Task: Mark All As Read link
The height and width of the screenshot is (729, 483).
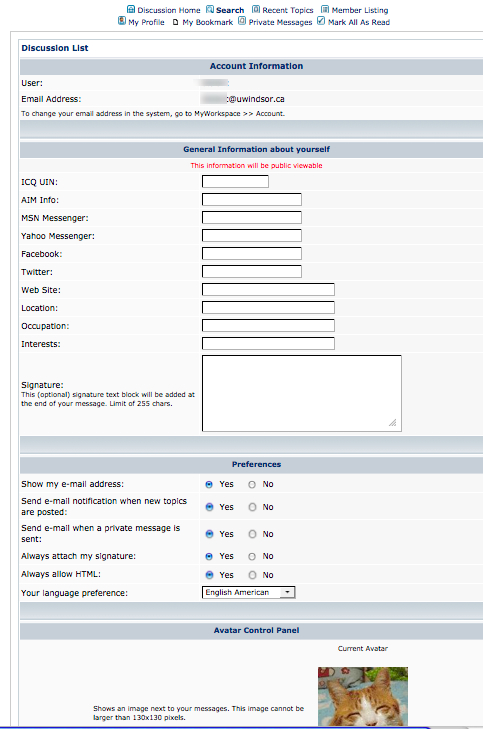Action: [x=359, y=22]
